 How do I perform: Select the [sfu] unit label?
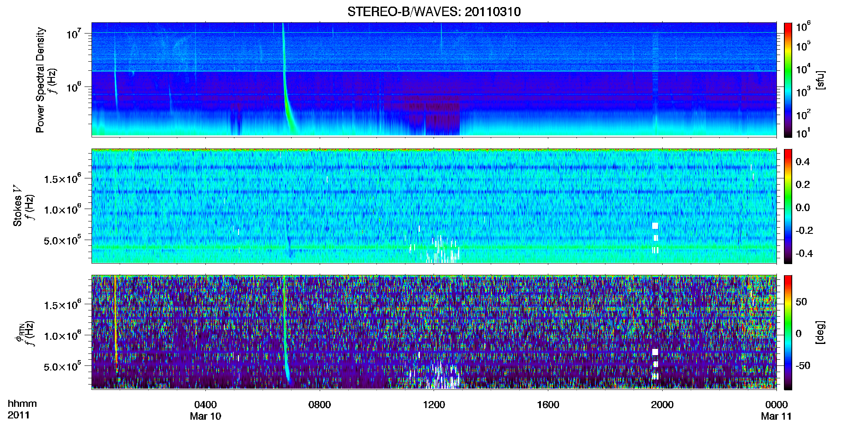820,80
